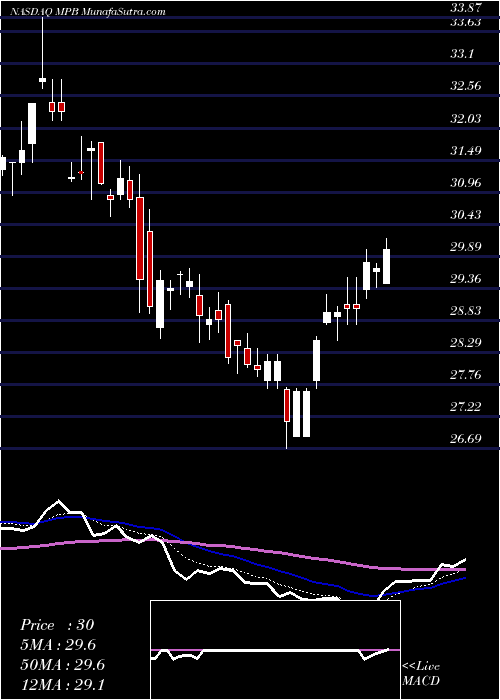Click the 27.76 price axis label
The height and width of the screenshot is (700, 500).
[x=466, y=375]
